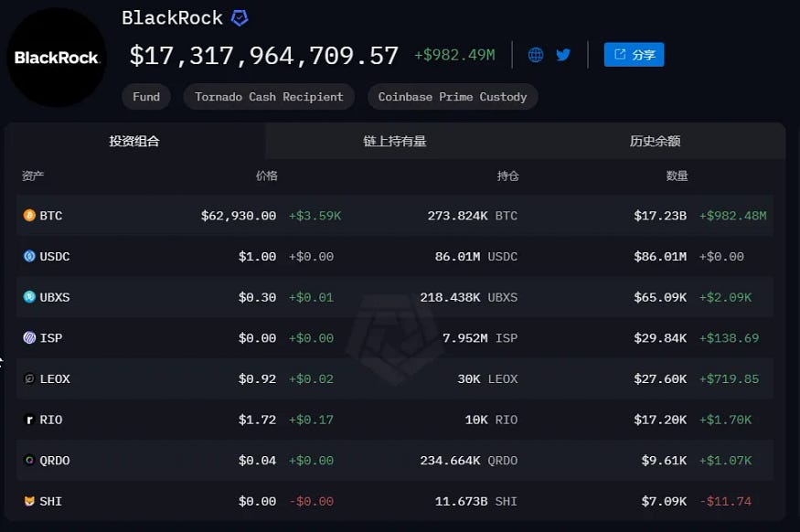Viewport: 800px width, 532px height.
Task: Switch to the 历史余额 tab
Action: 656,142
